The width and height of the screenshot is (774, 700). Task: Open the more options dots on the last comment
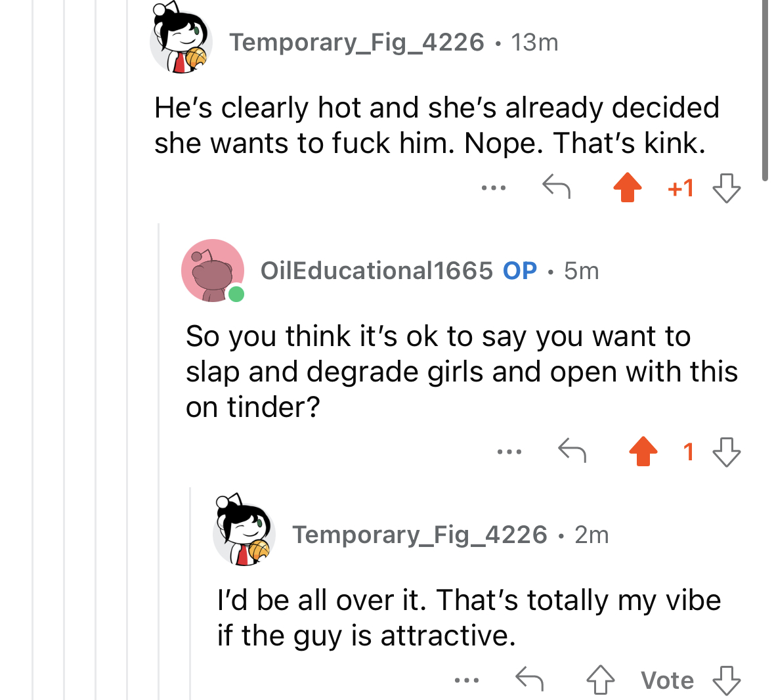(467, 680)
